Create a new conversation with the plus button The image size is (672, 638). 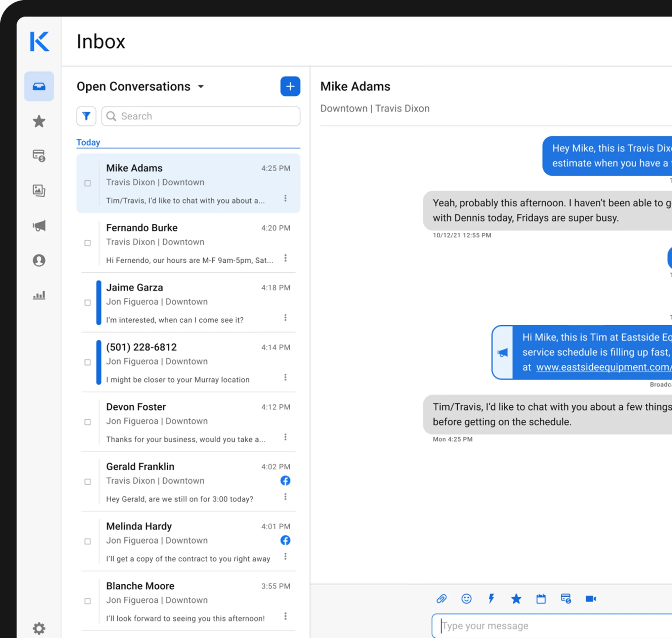(x=290, y=86)
